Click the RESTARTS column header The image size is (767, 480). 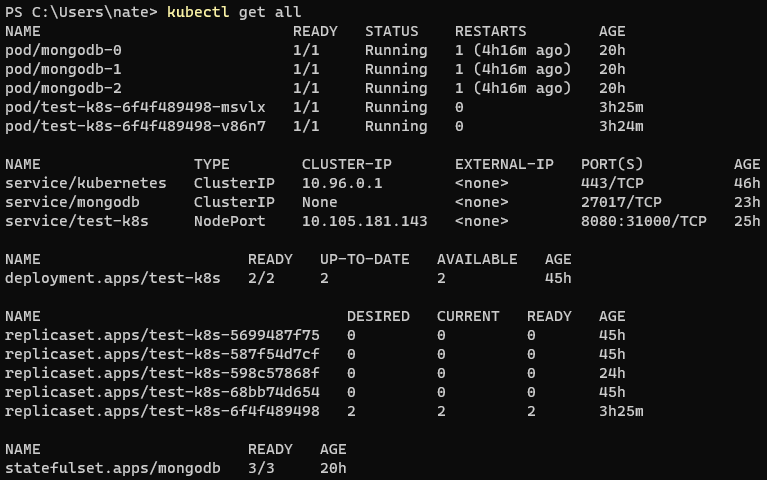(491, 31)
